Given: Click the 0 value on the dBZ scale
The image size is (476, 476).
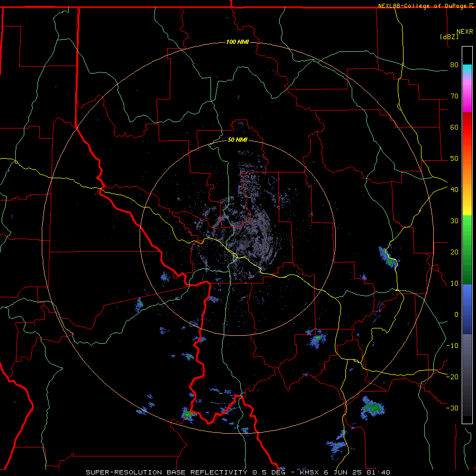Looking at the screenshot, I should [x=456, y=315].
